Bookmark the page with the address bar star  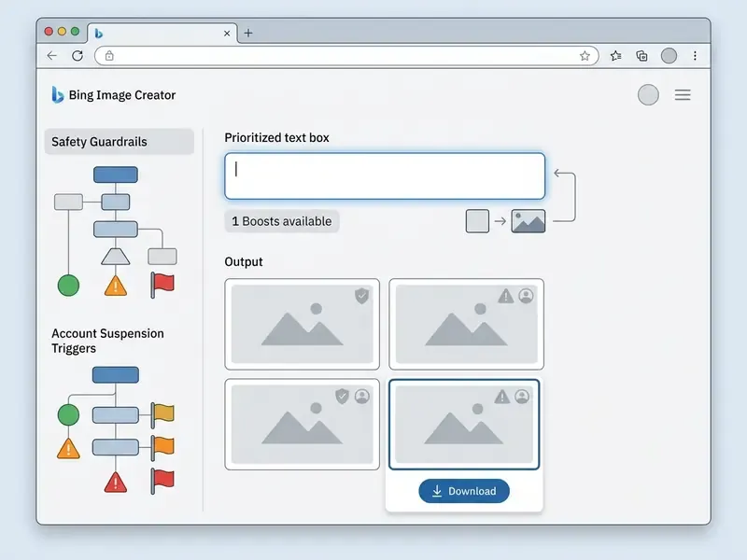(585, 56)
